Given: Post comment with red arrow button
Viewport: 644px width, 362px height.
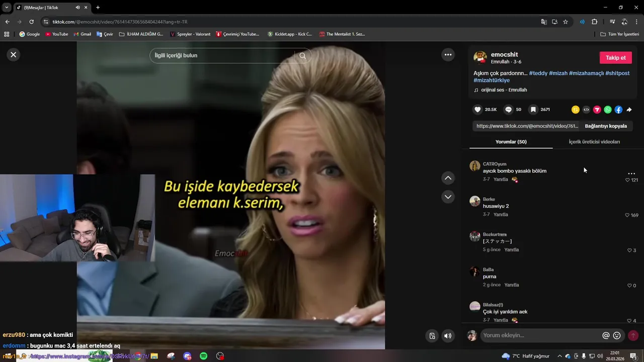Looking at the screenshot, I should coord(633,335).
